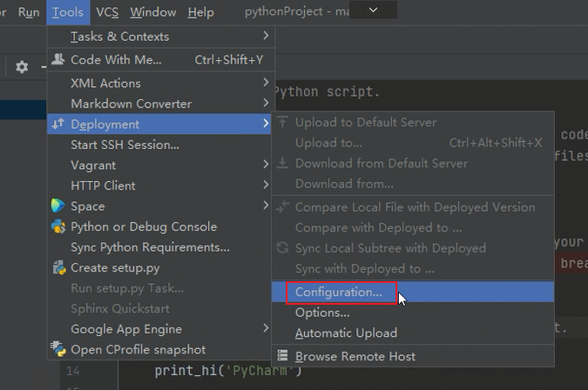Click Compare Local File with Deployed Version

(413, 207)
